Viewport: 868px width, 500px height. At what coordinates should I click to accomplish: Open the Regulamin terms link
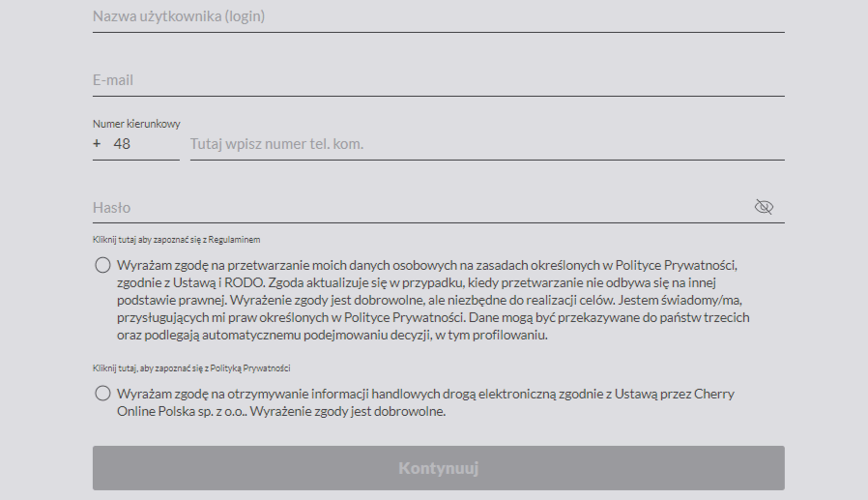[x=176, y=240]
